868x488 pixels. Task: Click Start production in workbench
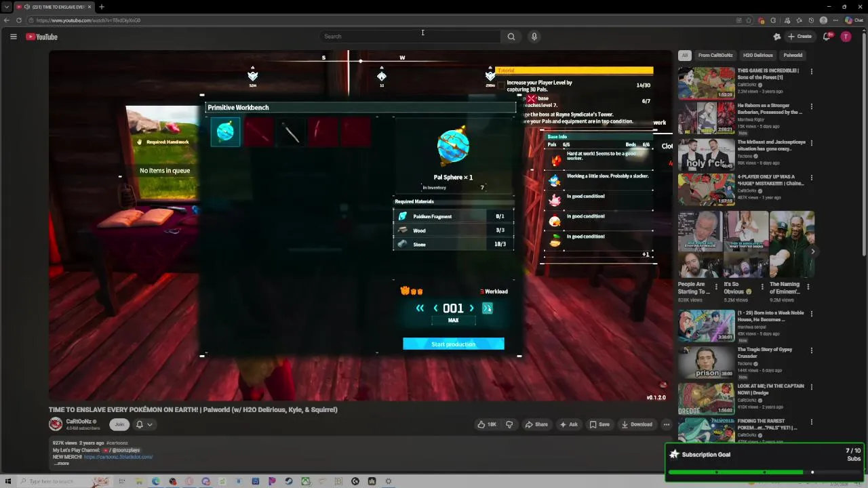pyautogui.click(x=454, y=344)
